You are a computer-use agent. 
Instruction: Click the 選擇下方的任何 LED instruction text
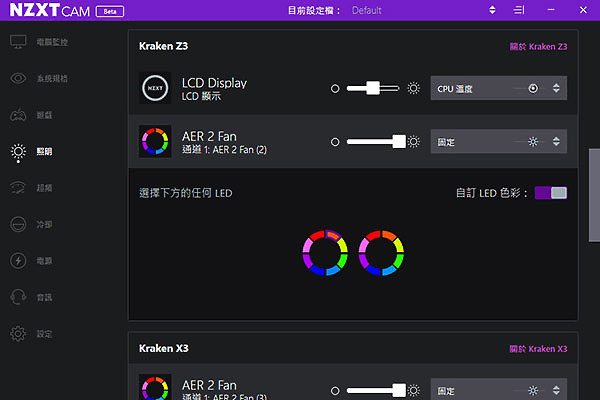186,193
